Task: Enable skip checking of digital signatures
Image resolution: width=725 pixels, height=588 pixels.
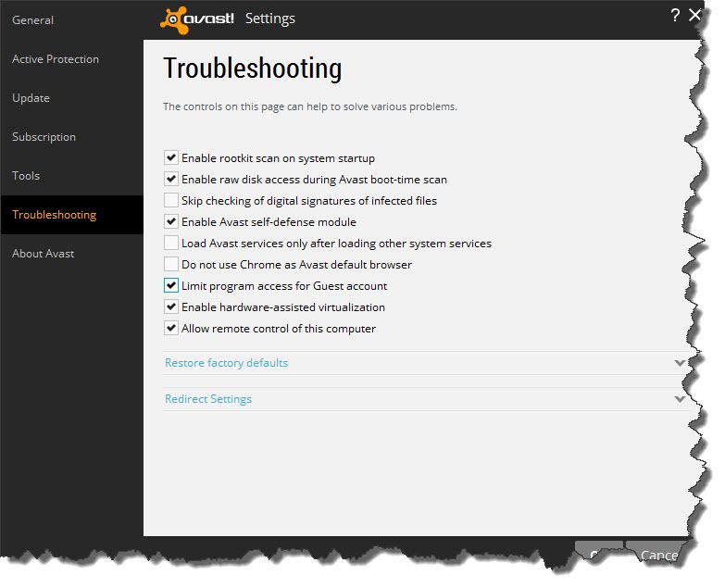Action: tap(171, 200)
